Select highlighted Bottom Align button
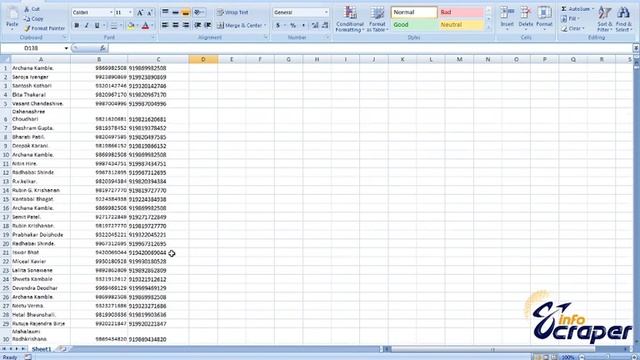 click(186, 12)
